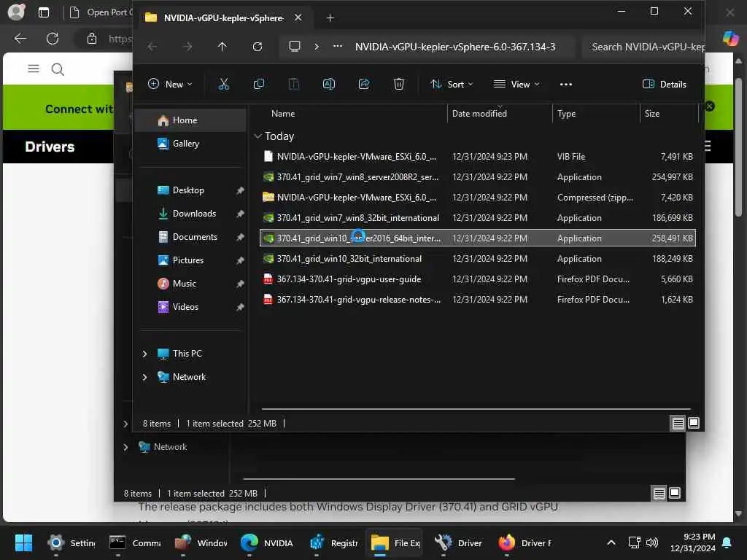Open the browser hamburger menu
This screenshot has width=747, height=560.
(x=34, y=69)
